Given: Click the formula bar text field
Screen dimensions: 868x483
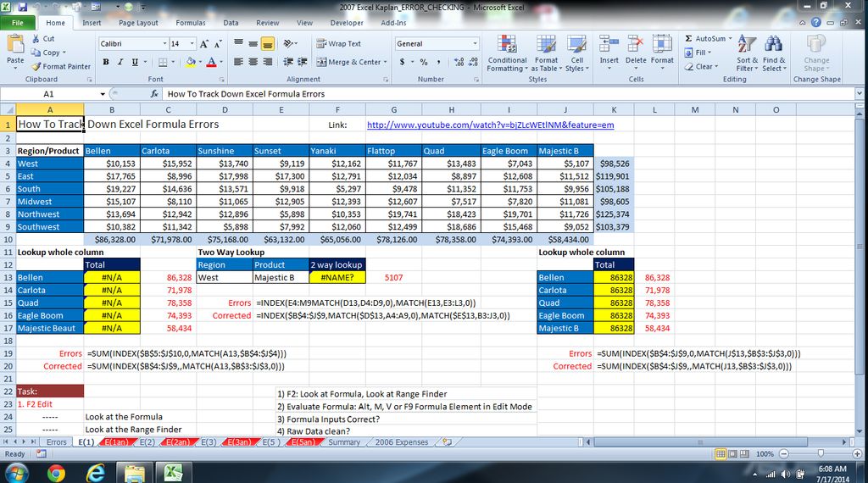Looking at the screenshot, I should pyautogui.click(x=509, y=94).
